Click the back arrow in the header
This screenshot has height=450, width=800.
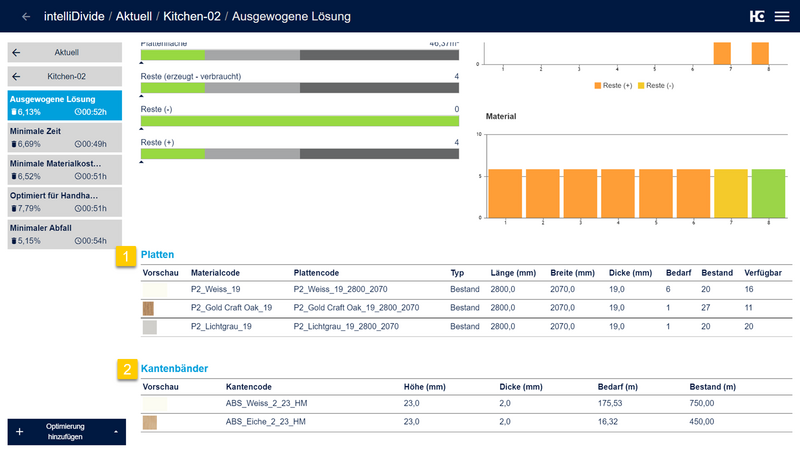click(x=25, y=17)
